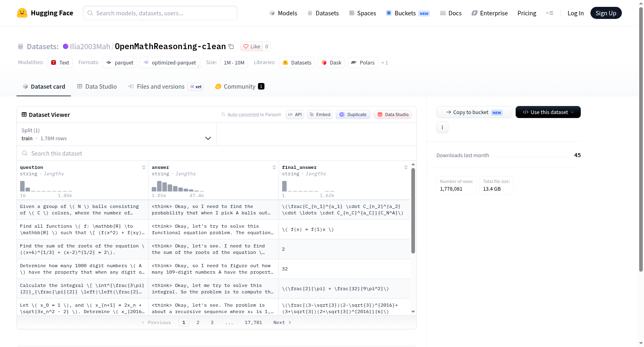Click the Duplicate button
Screen dimensions: 644x347
pos(353,114)
